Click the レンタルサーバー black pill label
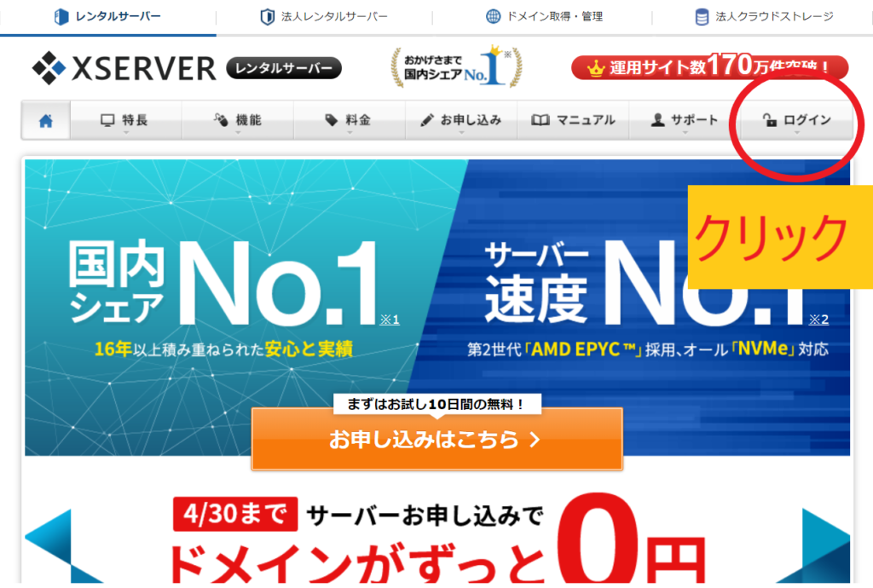This screenshot has height=588, width=873. pos(284,68)
